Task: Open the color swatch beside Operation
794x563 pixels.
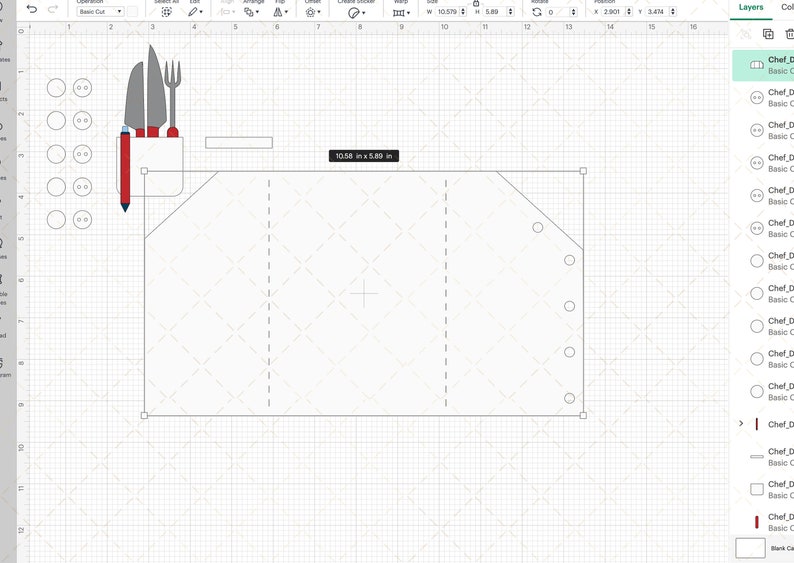Action: point(132,11)
